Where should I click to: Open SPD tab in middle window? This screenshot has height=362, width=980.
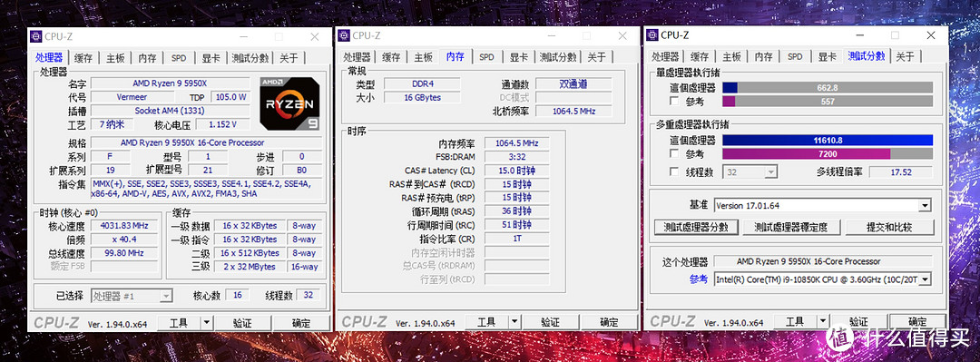pyautogui.click(x=486, y=57)
